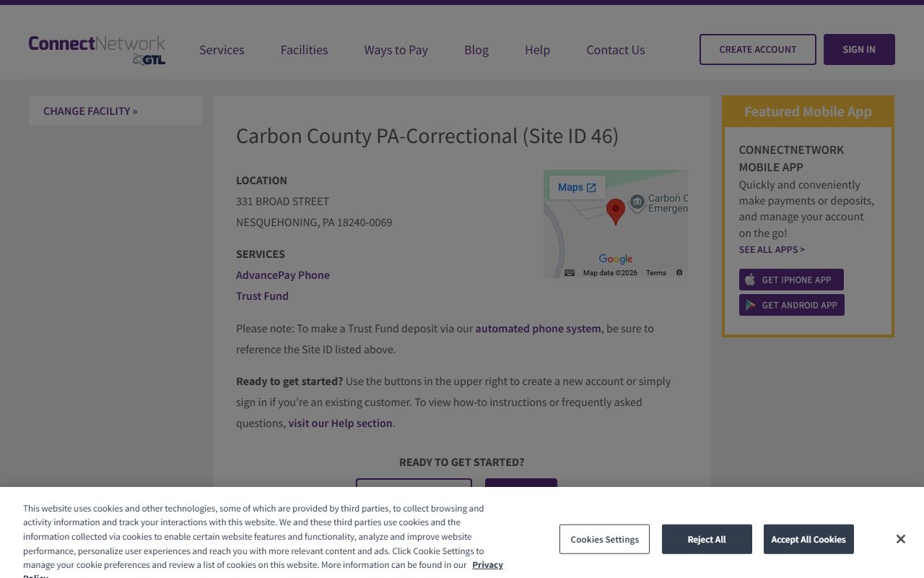The image size is (924, 578).
Task: Open the Facilities menu
Action: [304, 50]
